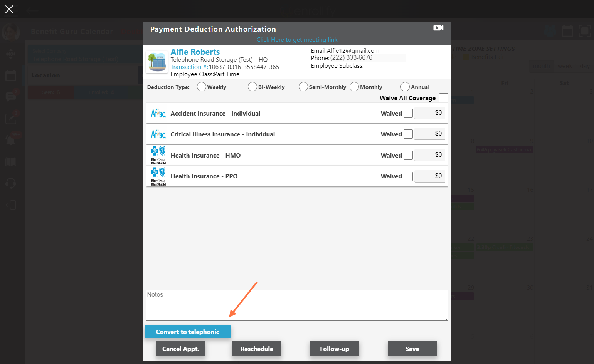The width and height of the screenshot is (594, 364).
Task: Click the Reschedule button
Action: tap(257, 349)
